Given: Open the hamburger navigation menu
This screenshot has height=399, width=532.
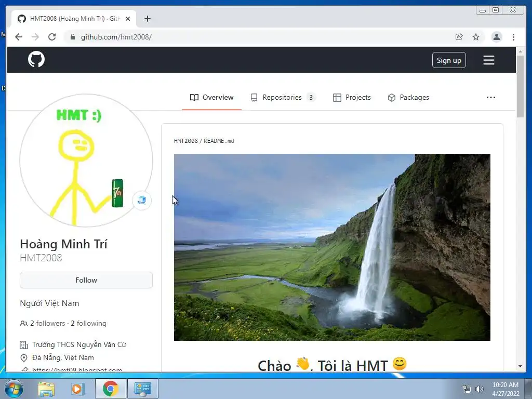Looking at the screenshot, I should (488, 60).
